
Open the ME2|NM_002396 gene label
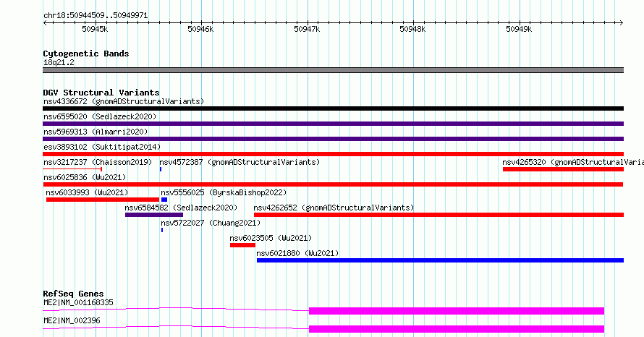click(72, 320)
